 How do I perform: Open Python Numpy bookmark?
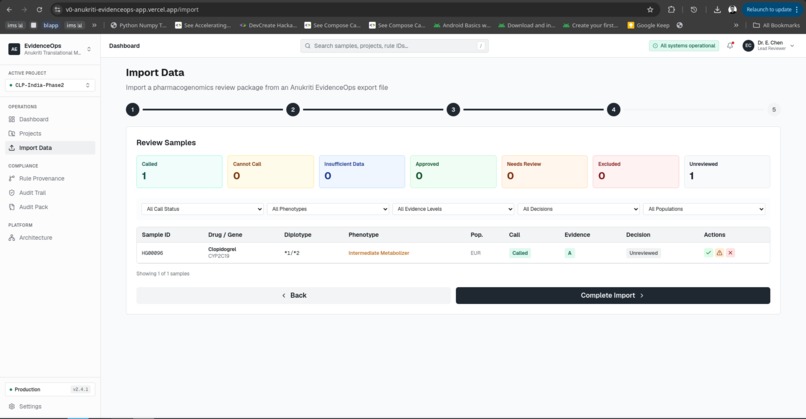(x=138, y=25)
